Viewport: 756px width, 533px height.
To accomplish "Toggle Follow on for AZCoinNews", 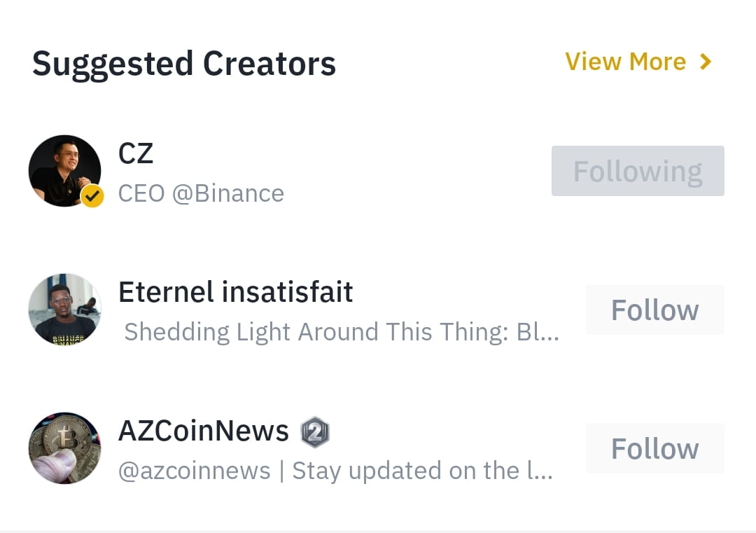I will click(x=654, y=448).
